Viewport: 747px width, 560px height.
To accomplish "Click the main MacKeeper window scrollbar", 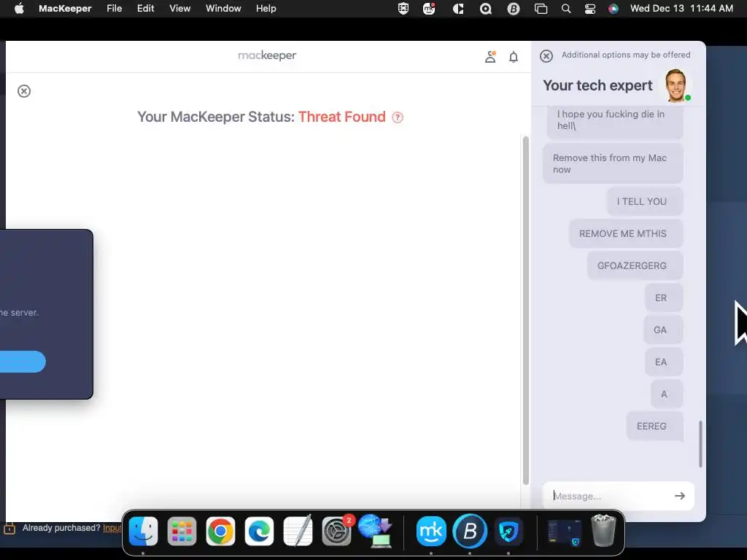I will point(526,311).
